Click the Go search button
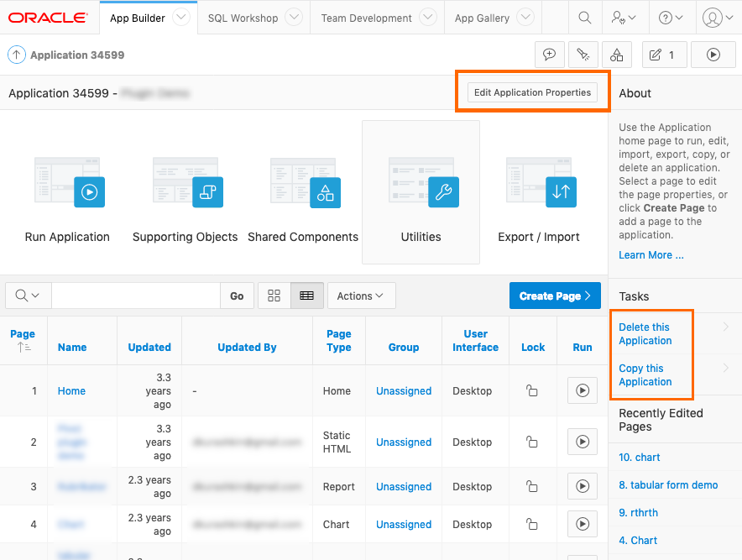 237,296
